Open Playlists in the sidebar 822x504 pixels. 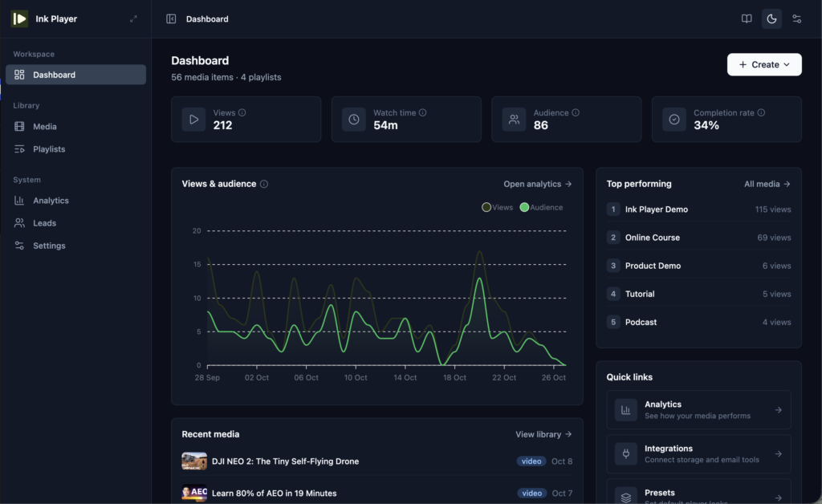click(76, 149)
